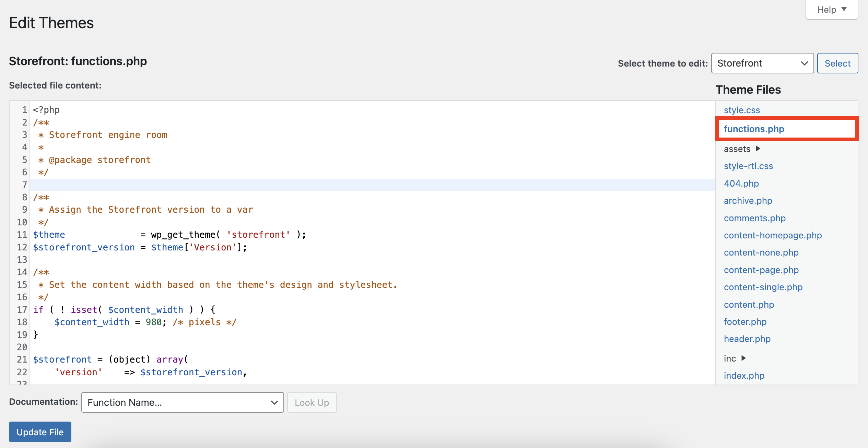
Task: Click the Edit Themes page heading
Action: (51, 23)
